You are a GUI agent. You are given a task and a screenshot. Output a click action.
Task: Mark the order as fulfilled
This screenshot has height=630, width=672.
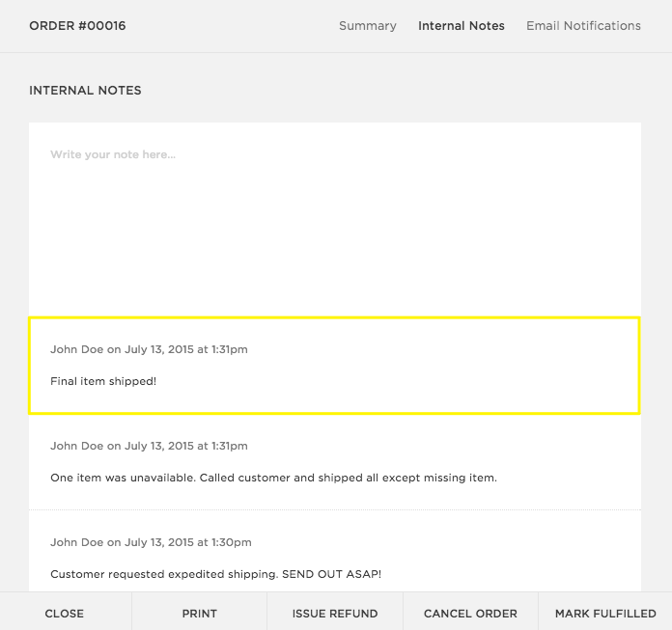tap(605, 613)
